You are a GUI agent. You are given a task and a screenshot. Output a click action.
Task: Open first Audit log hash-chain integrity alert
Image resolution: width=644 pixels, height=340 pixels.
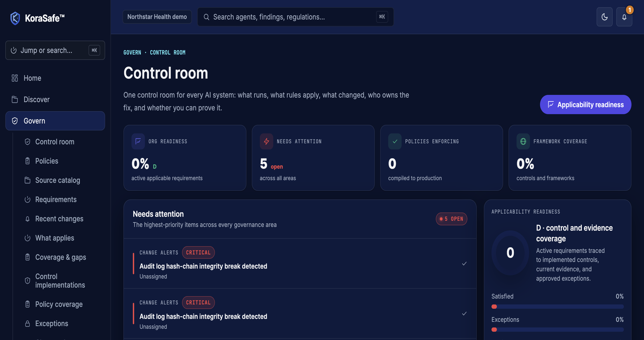click(300, 263)
